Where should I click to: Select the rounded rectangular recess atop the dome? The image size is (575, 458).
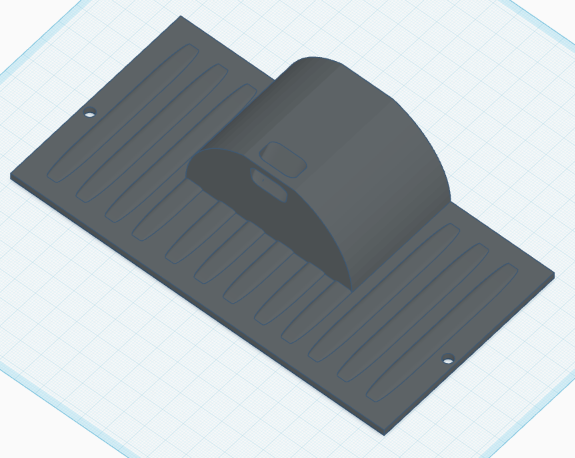pos(283,160)
